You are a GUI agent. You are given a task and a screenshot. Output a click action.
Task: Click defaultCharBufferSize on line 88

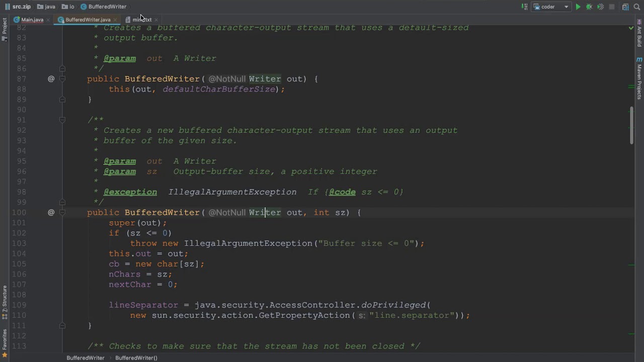point(219,89)
